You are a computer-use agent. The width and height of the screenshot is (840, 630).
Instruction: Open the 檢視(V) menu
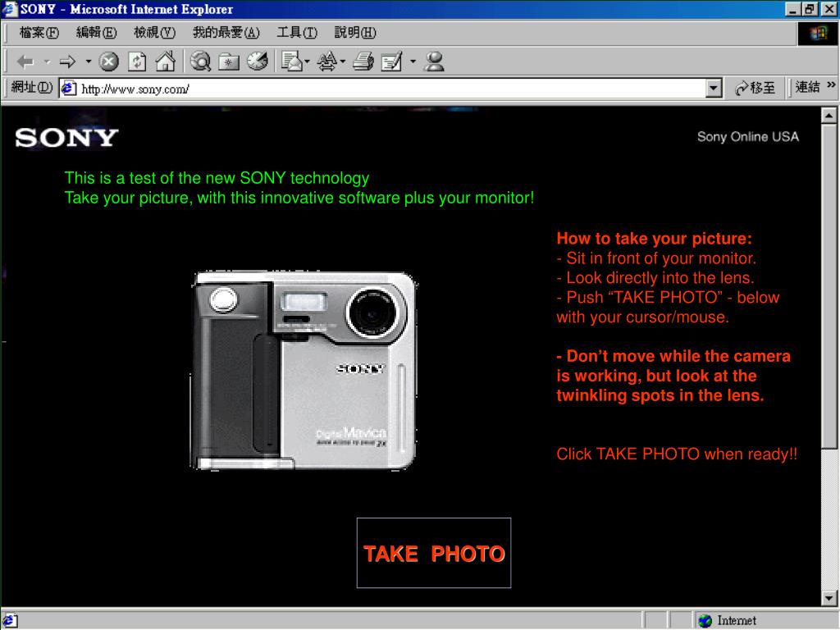154,33
